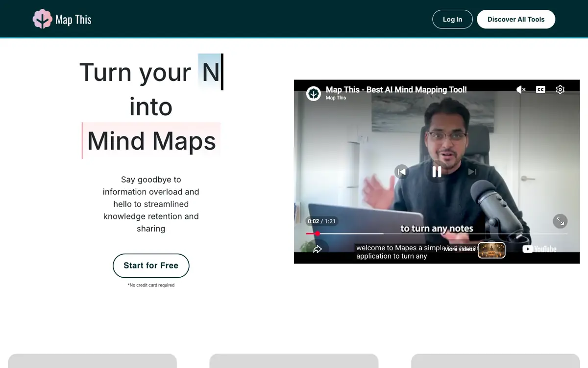Unmute the video using the speaker icon
The width and height of the screenshot is (588, 368).
[x=521, y=89]
